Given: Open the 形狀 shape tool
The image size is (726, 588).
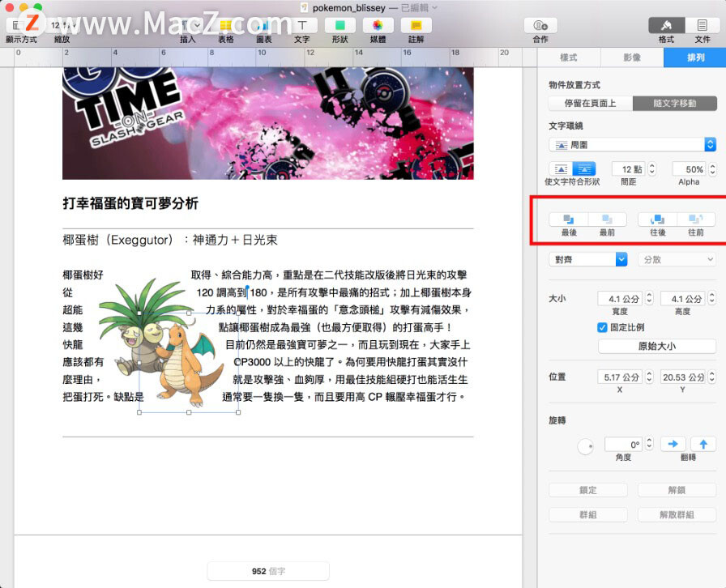Looking at the screenshot, I should (340, 26).
